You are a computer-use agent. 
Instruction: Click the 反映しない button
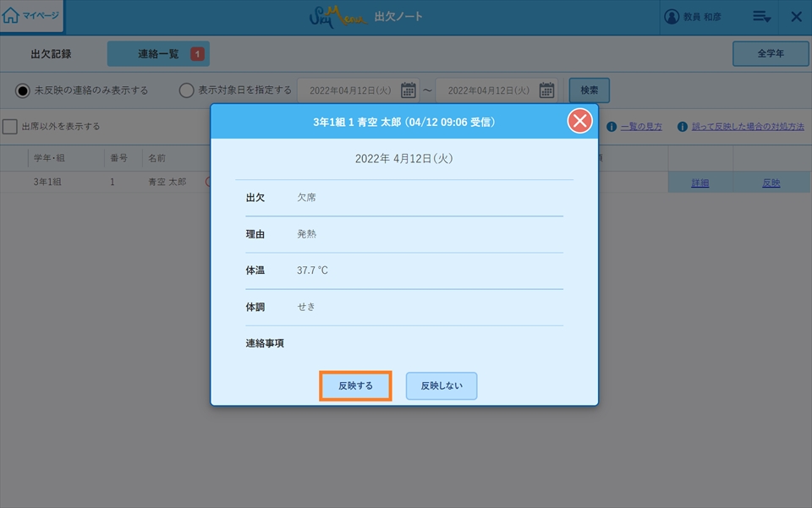(x=441, y=385)
